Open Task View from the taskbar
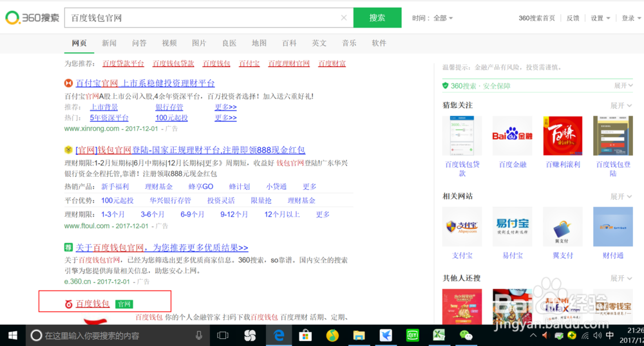 click(x=223, y=335)
